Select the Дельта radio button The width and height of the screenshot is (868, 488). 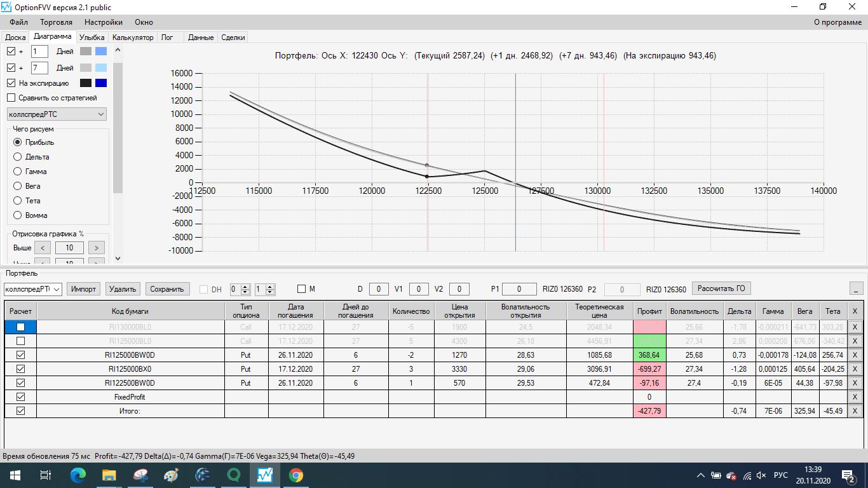(x=17, y=157)
